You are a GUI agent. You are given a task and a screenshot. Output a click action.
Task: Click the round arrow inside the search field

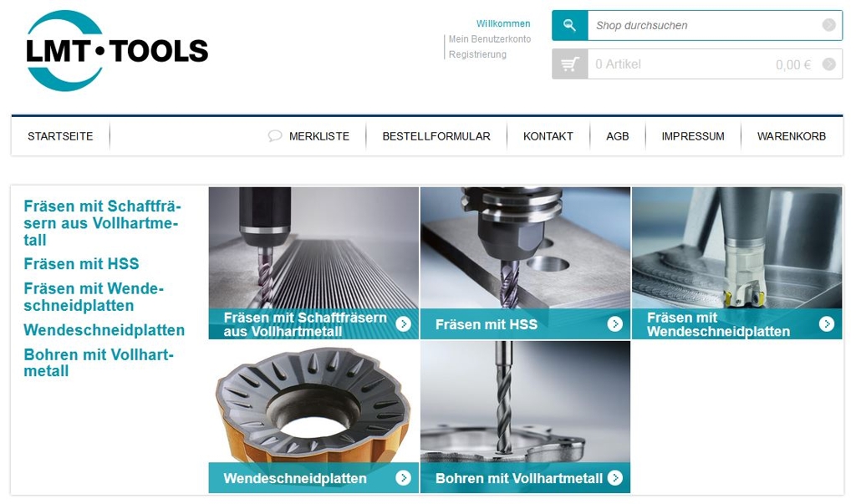[x=828, y=25]
